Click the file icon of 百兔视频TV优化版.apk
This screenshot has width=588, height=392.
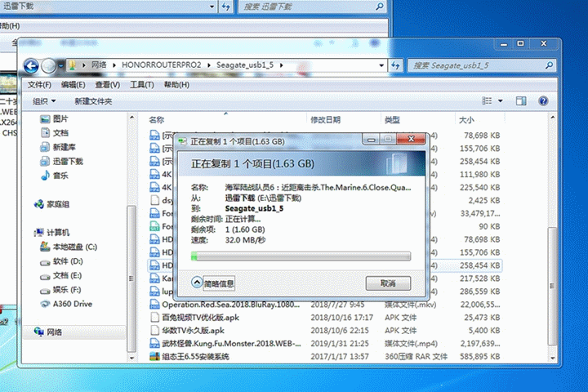[x=154, y=318]
